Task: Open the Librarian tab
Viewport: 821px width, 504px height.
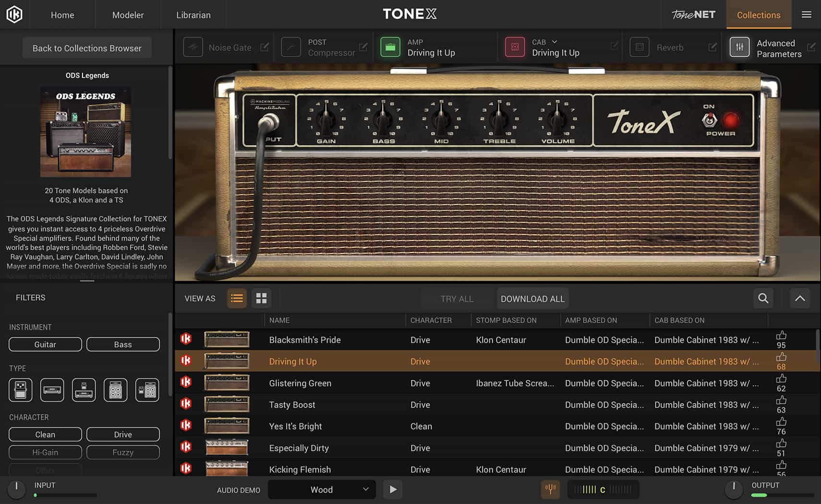Action: (193, 15)
